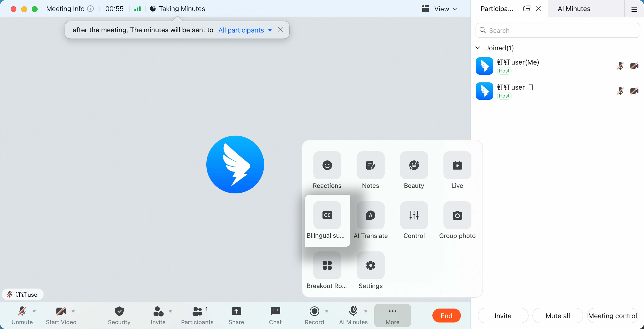644x329 pixels.
Task: Toggle microphone for the second 钉钉 user
Action: click(620, 91)
